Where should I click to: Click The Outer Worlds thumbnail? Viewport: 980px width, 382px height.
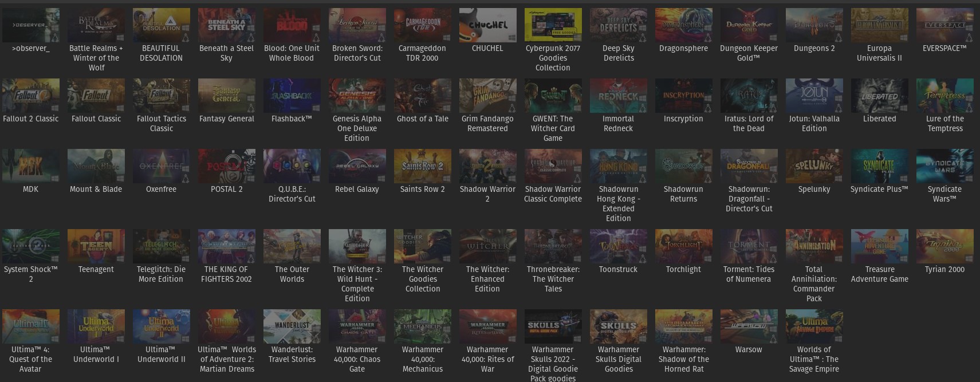[292, 246]
